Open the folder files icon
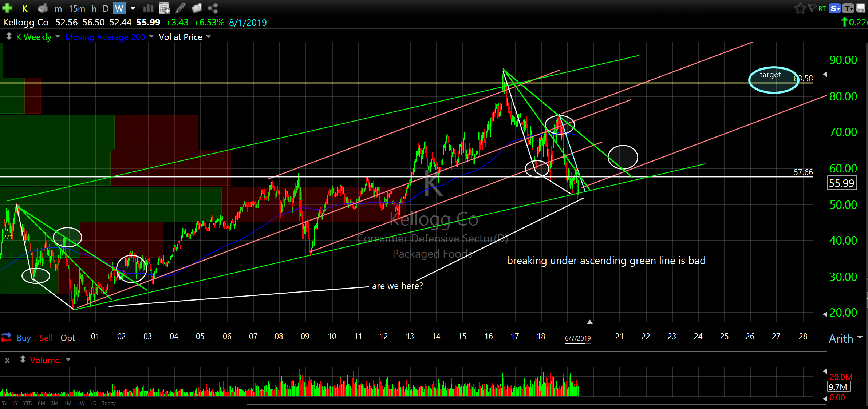 point(197,8)
